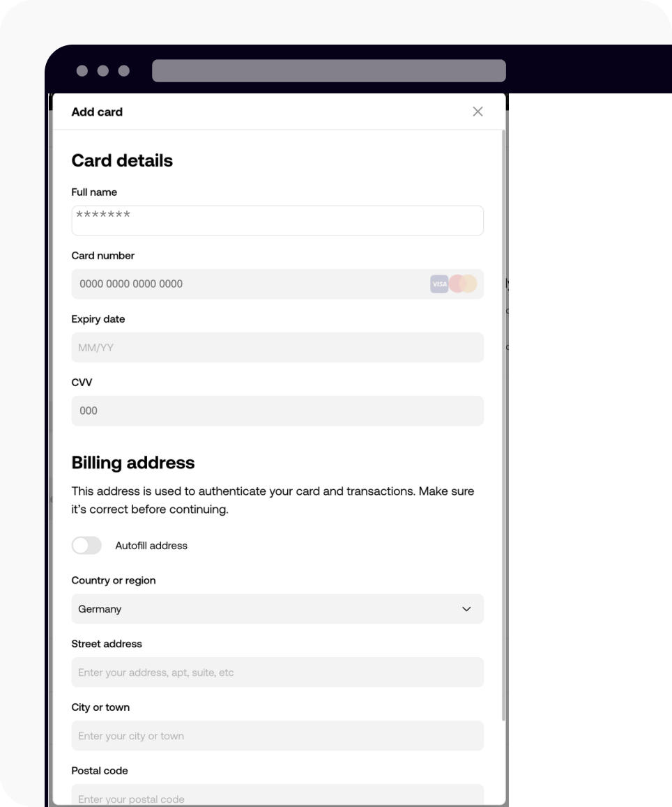The height and width of the screenshot is (807, 672).
Task: Open the Country or region dropdown
Action: [277, 608]
